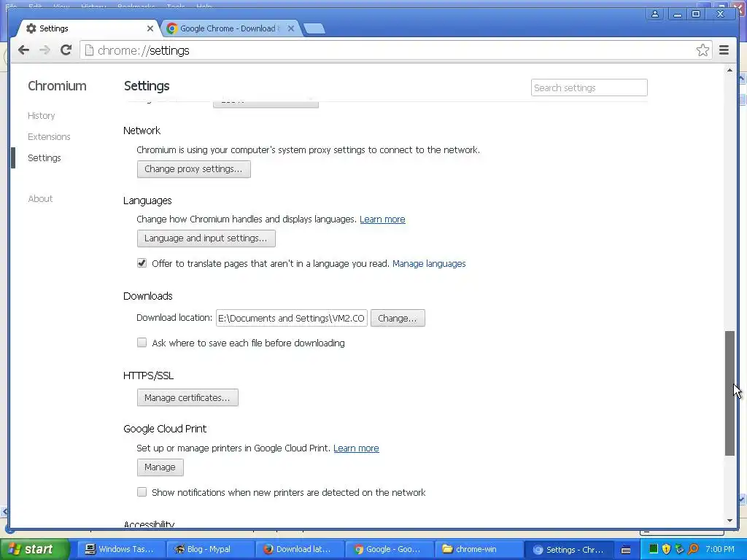The width and height of the screenshot is (747, 560).
Task: Click the Network section heading
Action: click(142, 131)
